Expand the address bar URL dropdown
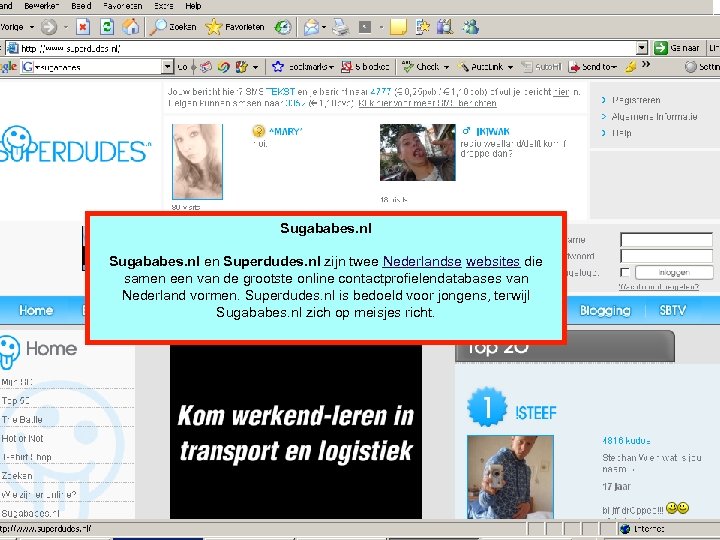 (642, 48)
